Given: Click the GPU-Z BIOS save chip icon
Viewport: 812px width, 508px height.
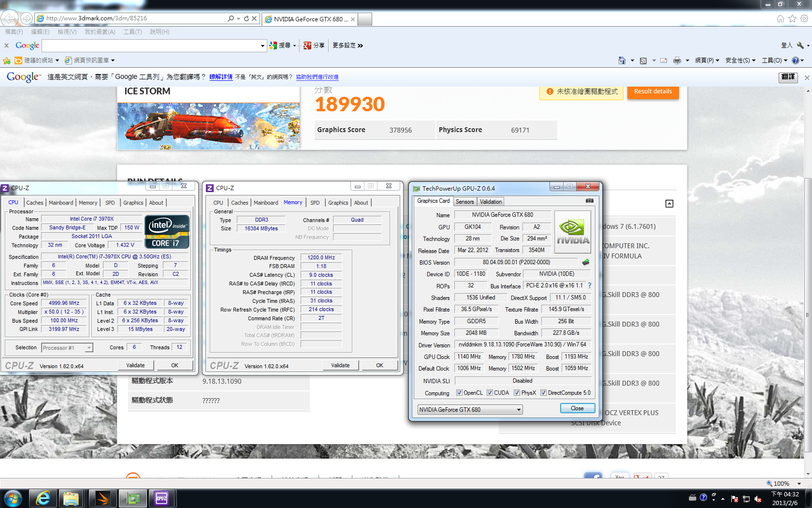Looking at the screenshot, I should click(x=586, y=262).
